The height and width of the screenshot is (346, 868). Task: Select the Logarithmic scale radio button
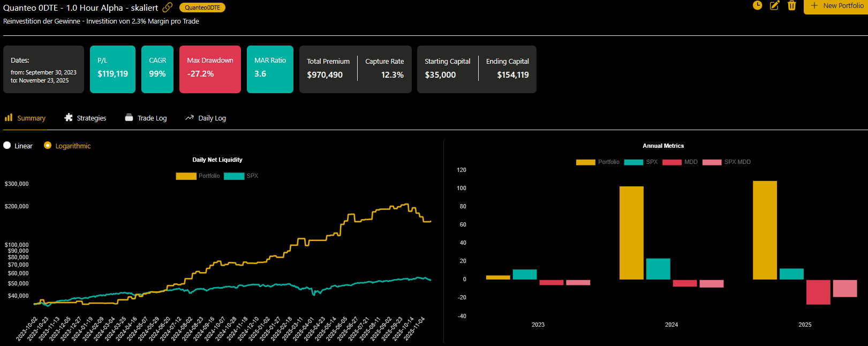(x=48, y=146)
